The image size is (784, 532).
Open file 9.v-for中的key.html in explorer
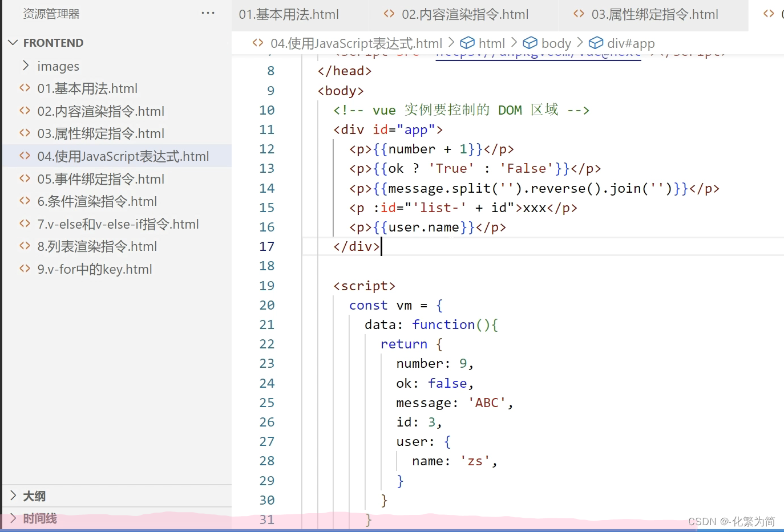[x=95, y=269]
